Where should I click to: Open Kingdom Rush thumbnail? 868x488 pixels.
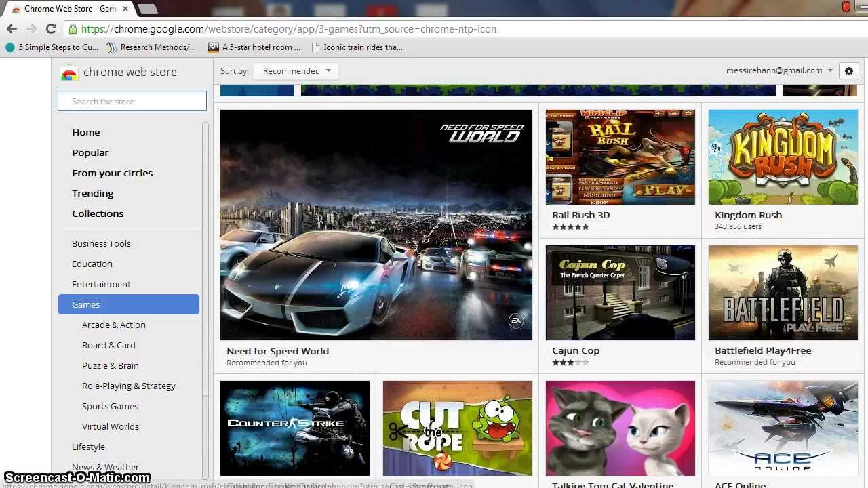783,157
